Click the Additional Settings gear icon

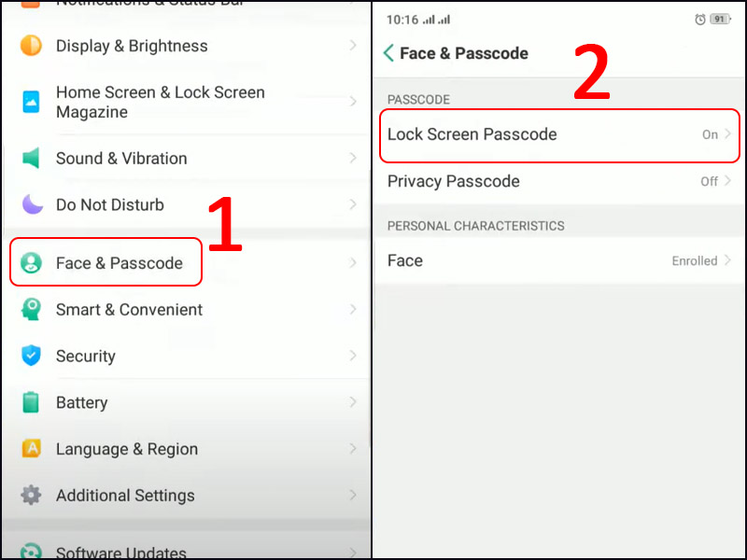click(x=32, y=496)
